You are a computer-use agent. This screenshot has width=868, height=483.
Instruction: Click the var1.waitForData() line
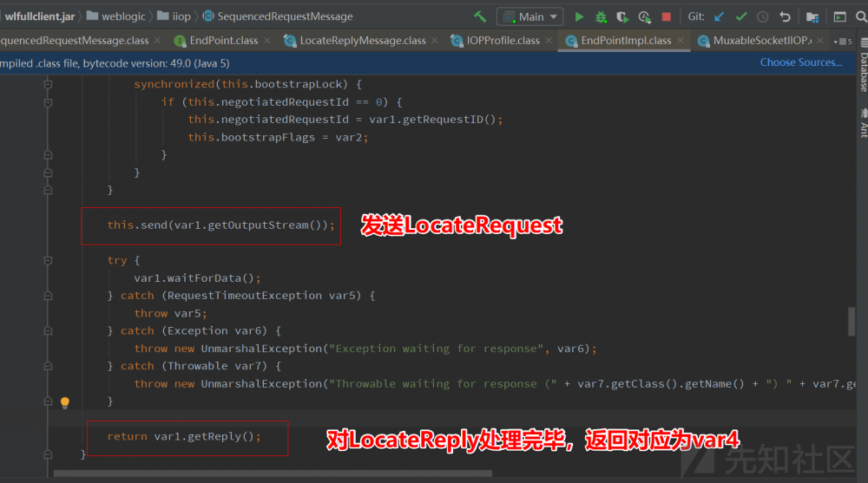[x=197, y=277]
